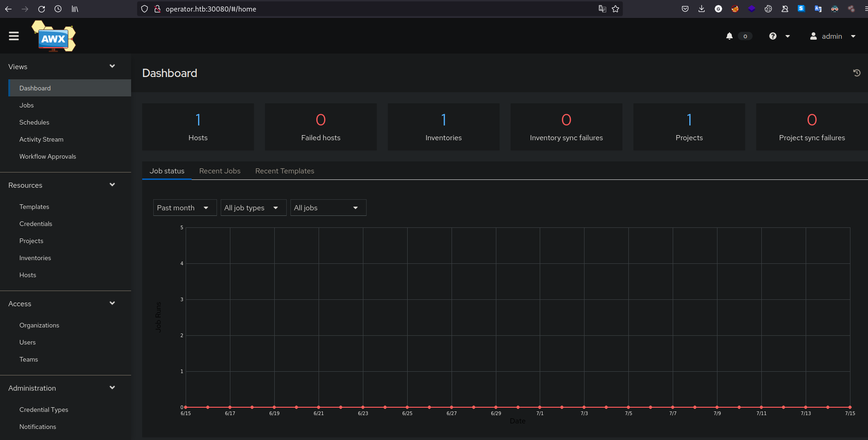This screenshot has height=440, width=868.
Task: Open the notifications bell
Action: pyautogui.click(x=729, y=36)
